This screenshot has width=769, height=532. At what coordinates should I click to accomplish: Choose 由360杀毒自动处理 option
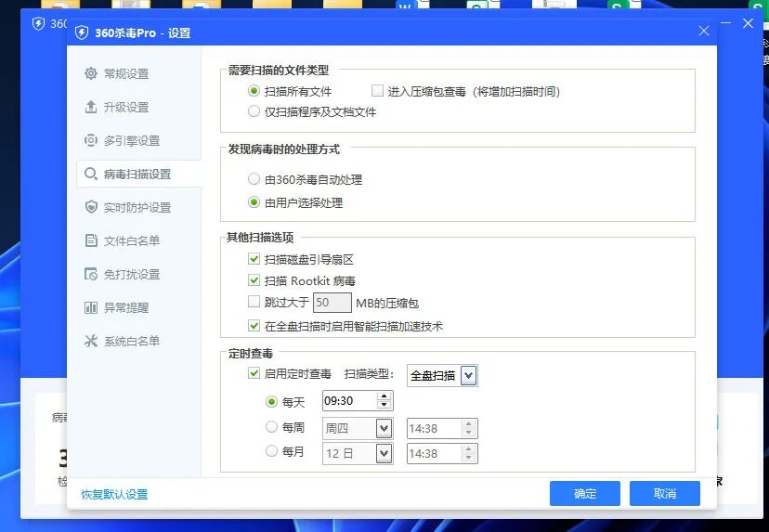point(254,179)
